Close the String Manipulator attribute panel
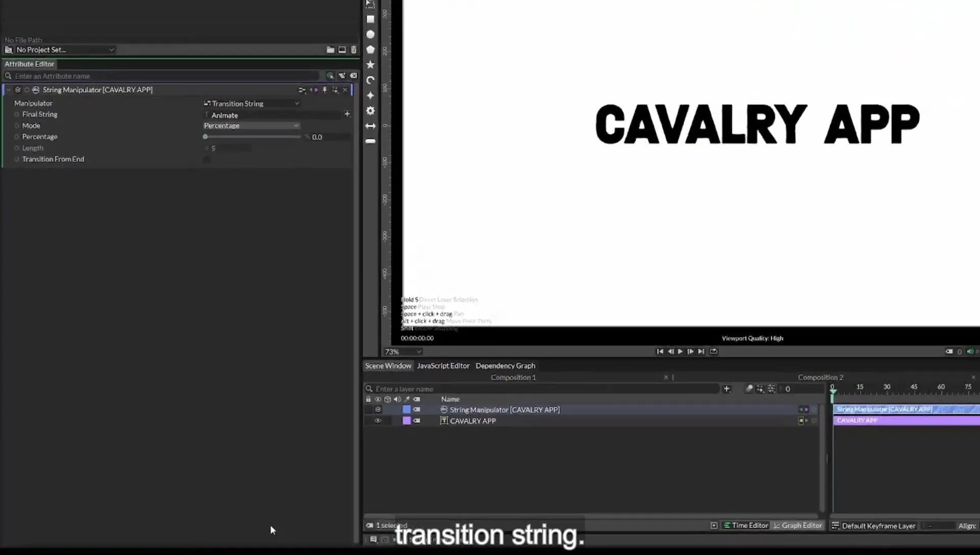The image size is (980, 555). tap(345, 90)
